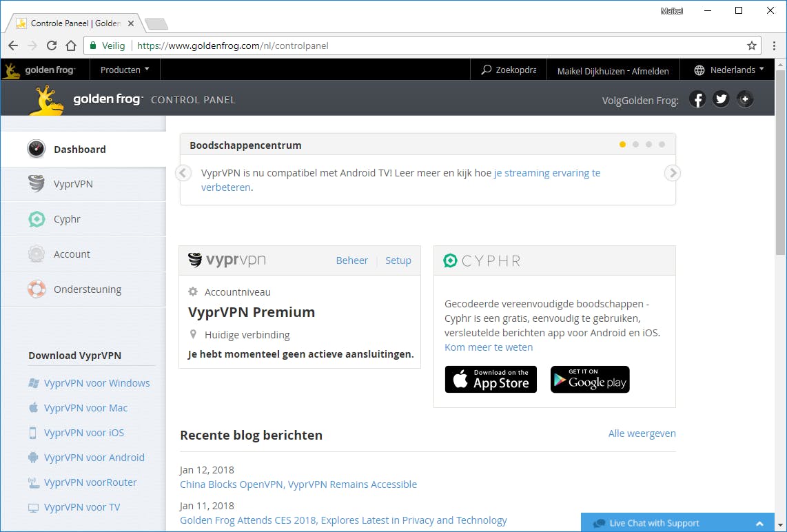Select the second message carousel dot

635,145
